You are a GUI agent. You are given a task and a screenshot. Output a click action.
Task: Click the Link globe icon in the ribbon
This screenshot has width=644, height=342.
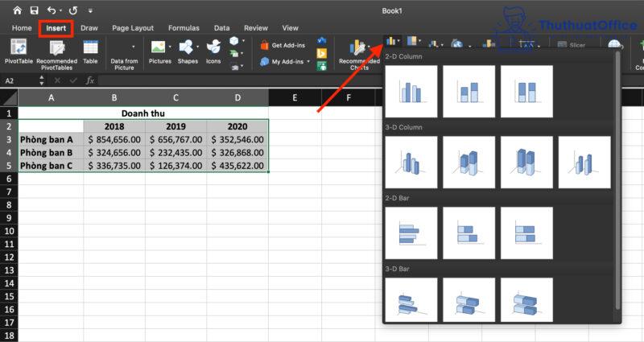[x=614, y=44]
